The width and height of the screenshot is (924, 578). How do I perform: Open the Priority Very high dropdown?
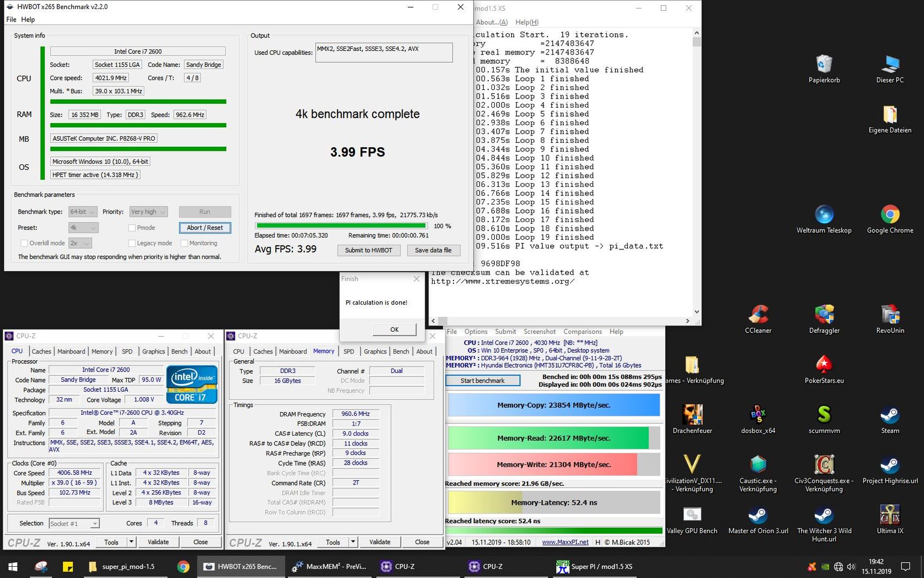click(x=149, y=212)
